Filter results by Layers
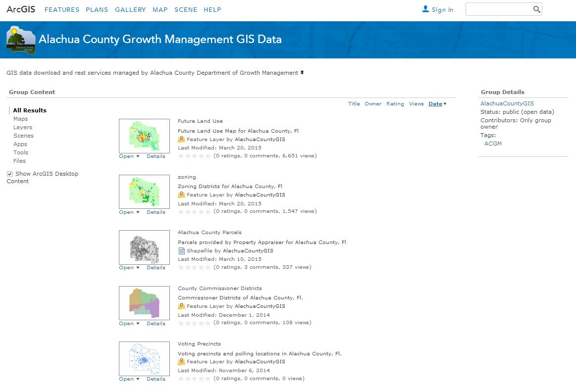 pos(23,127)
